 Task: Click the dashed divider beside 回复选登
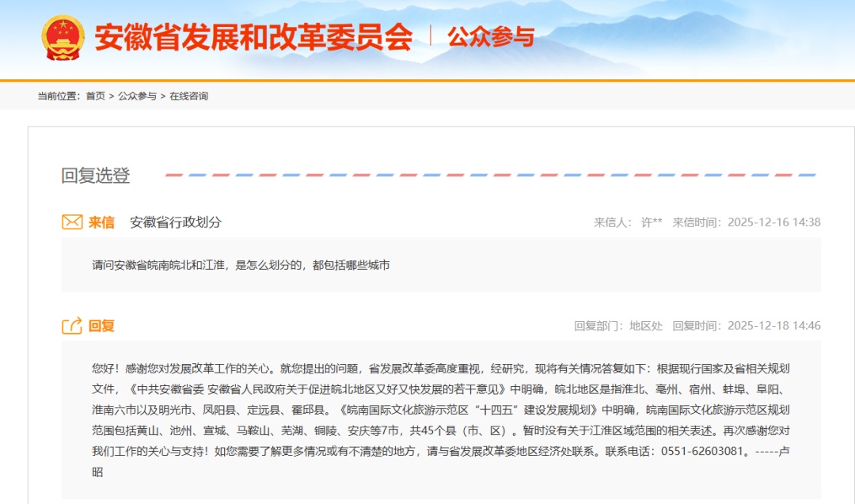[491, 173]
